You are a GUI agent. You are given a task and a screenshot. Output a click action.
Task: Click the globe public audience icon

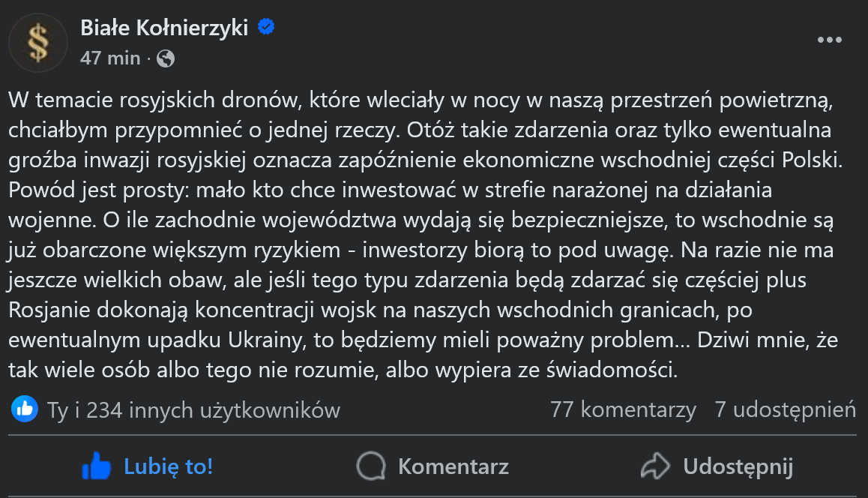(166, 58)
